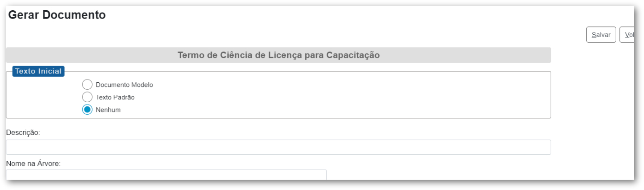Click the "Texto Padrão" label text
644x190 pixels.
tap(115, 98)
